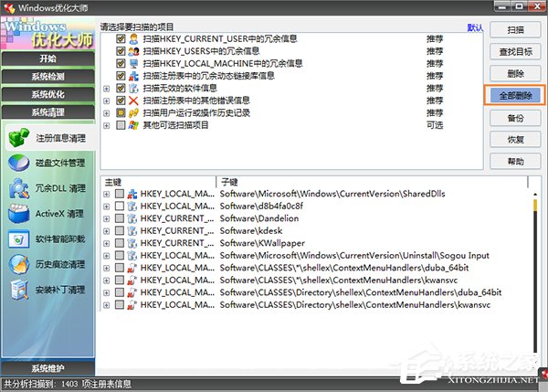Open 磁盘文件管理 disk icon
The image size is (548, 392).
coord(19,163)
